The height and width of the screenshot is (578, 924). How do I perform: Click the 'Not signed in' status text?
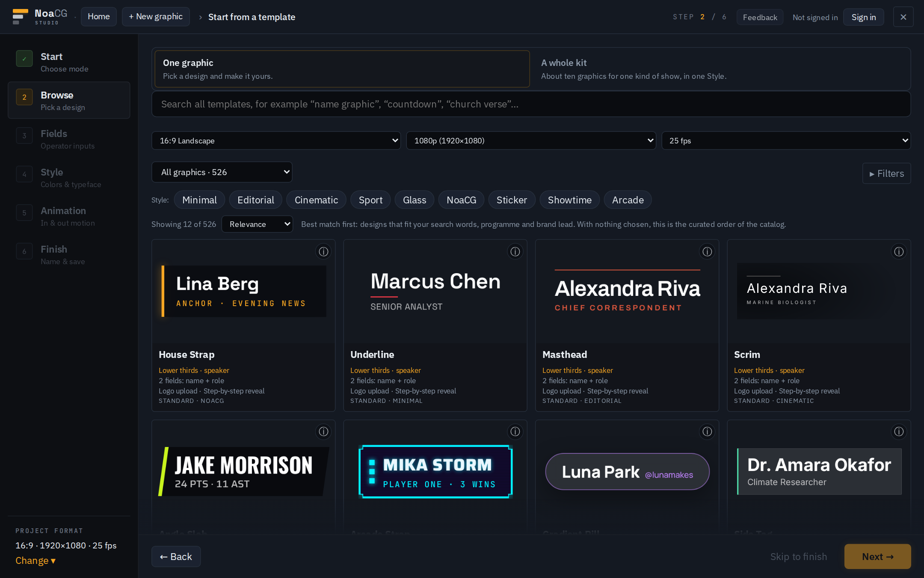(815, 17)
